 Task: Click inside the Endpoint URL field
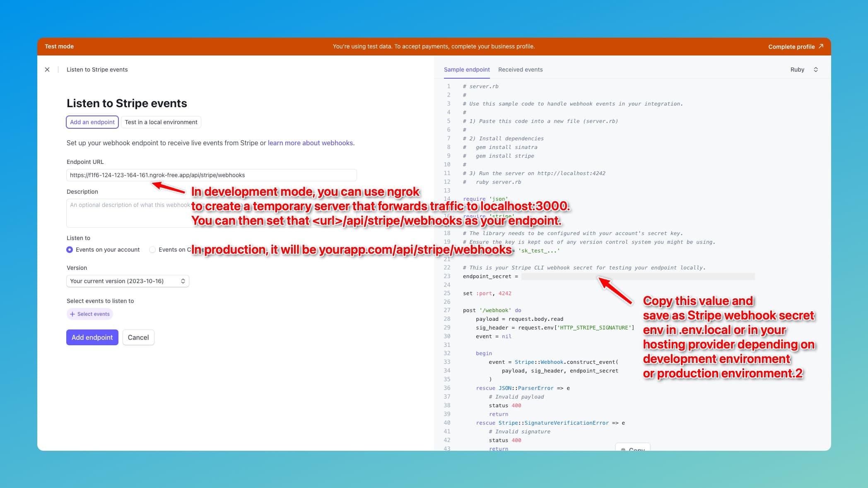click(211, 175)
